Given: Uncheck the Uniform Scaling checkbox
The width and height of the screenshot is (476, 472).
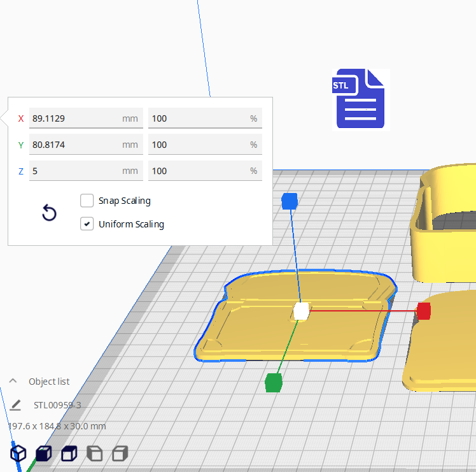Looking at the screenshot, I should (87, 224).
